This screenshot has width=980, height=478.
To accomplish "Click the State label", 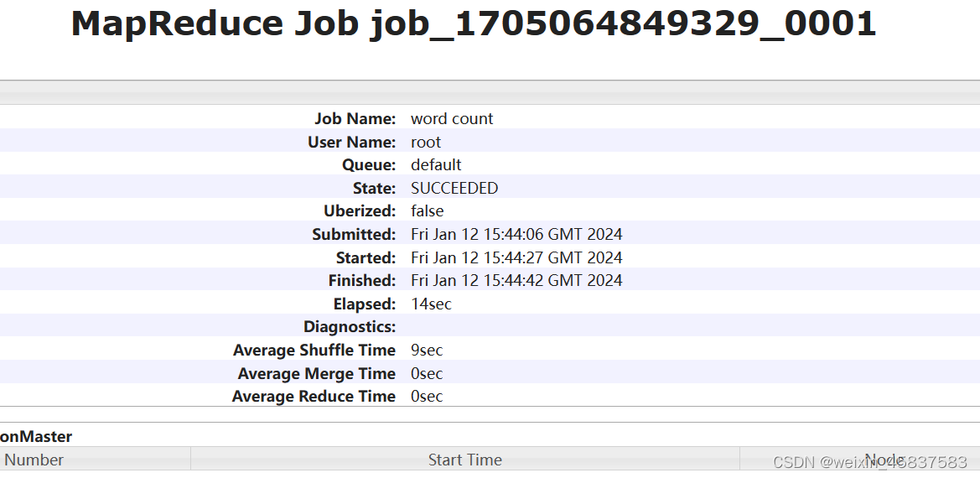I will 374,188.
